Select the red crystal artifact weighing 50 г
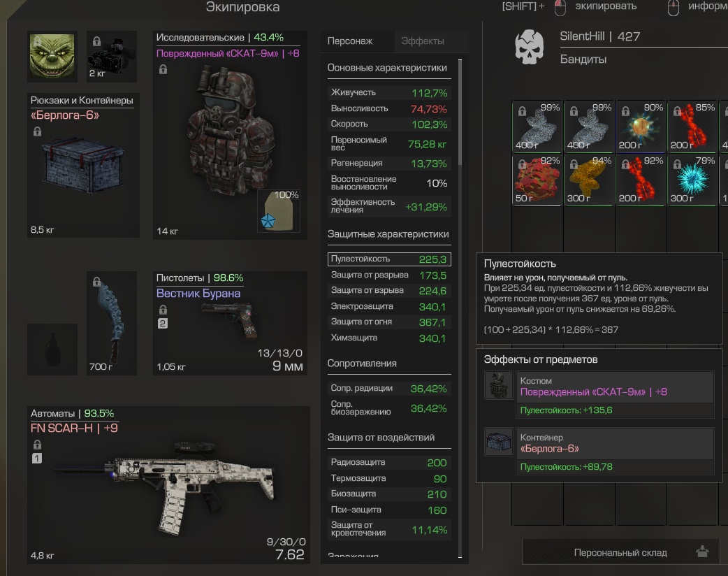The image size is (728, 576). point(537,180)
